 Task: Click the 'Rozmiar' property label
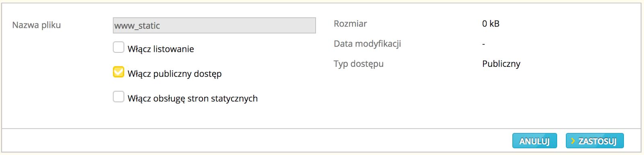350,24
